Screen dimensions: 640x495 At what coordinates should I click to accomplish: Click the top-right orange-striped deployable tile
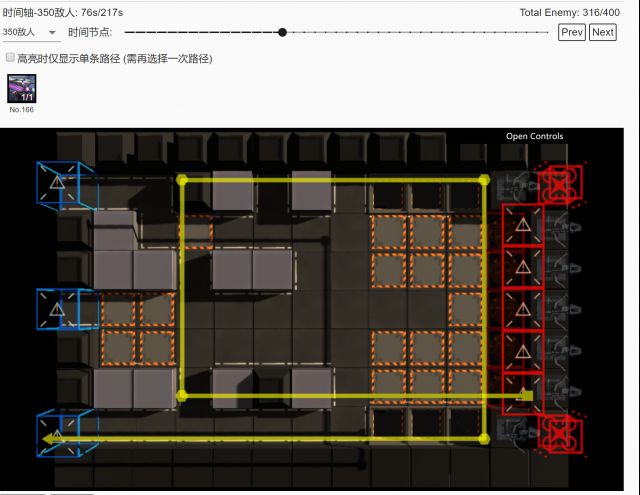(465, 233)
